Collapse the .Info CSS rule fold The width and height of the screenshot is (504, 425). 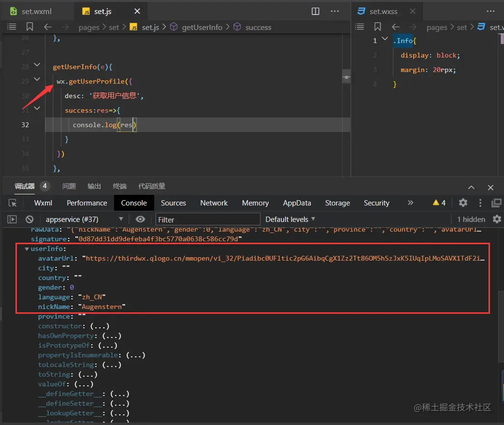pos(385,39)
